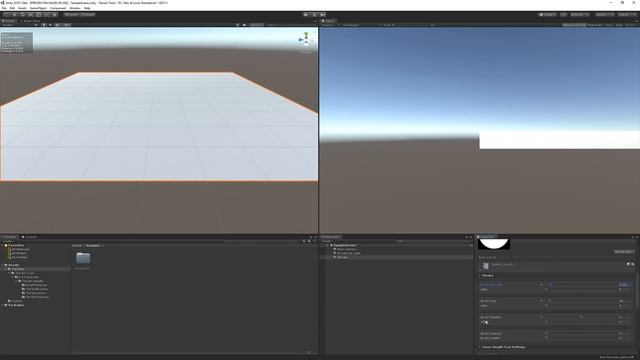This screenshot has height=360, width=640.
Task: Toggle the Global/Local handle rotation button
Action: click(x=87, y=14)
